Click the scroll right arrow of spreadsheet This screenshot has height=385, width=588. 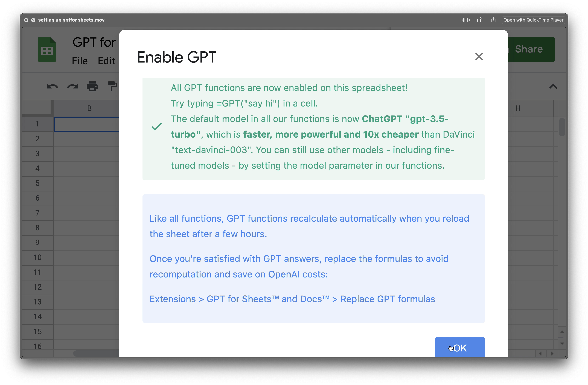coord(552,354)
